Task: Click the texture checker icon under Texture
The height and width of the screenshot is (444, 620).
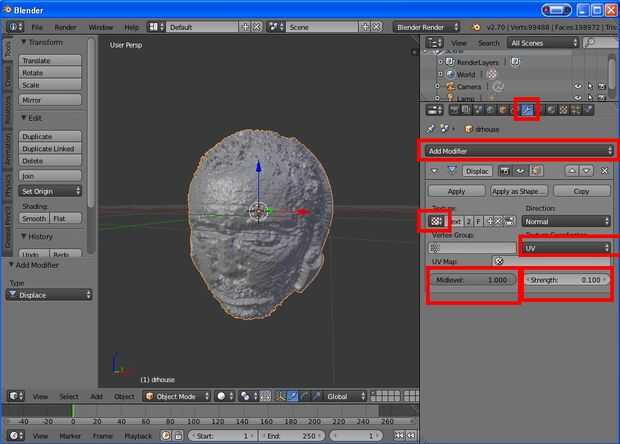Action: click(x=436, y=221)
